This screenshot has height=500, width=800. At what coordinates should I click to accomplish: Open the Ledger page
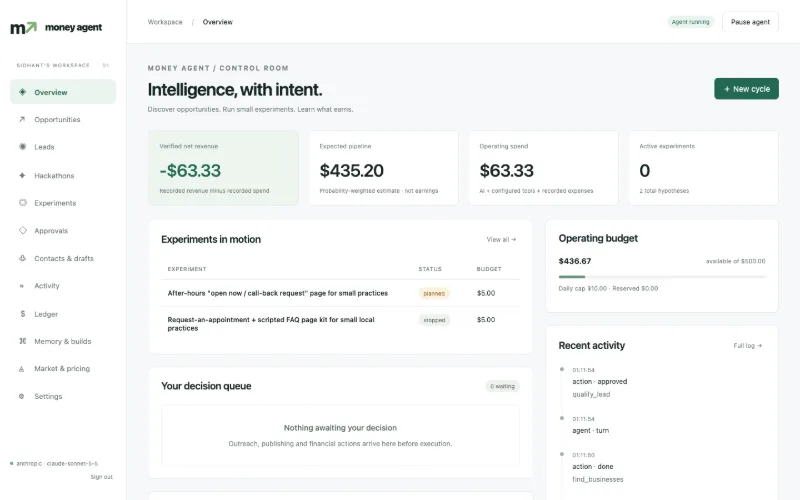coord(63,314)
